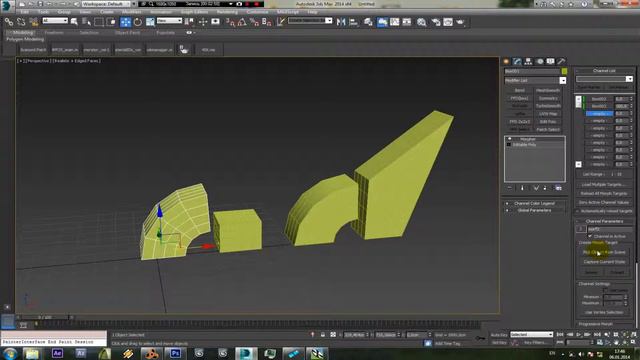Open the Hierarchy command panel tab
Screen dimensions: 640x360
(528, 61)
